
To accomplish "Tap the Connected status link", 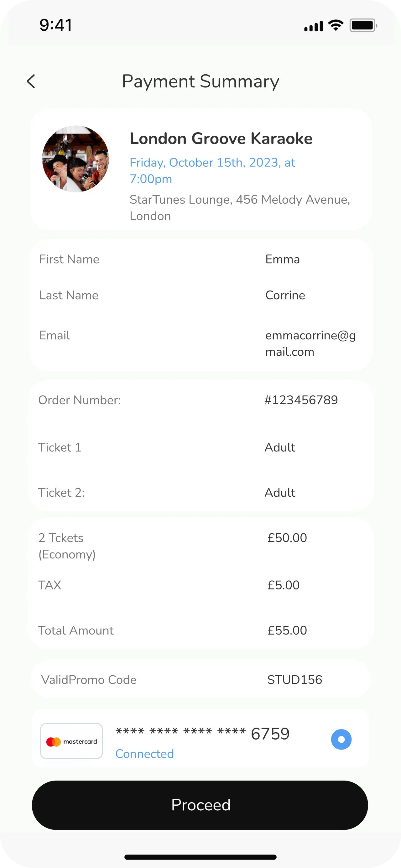I will [x=144, y=754].
